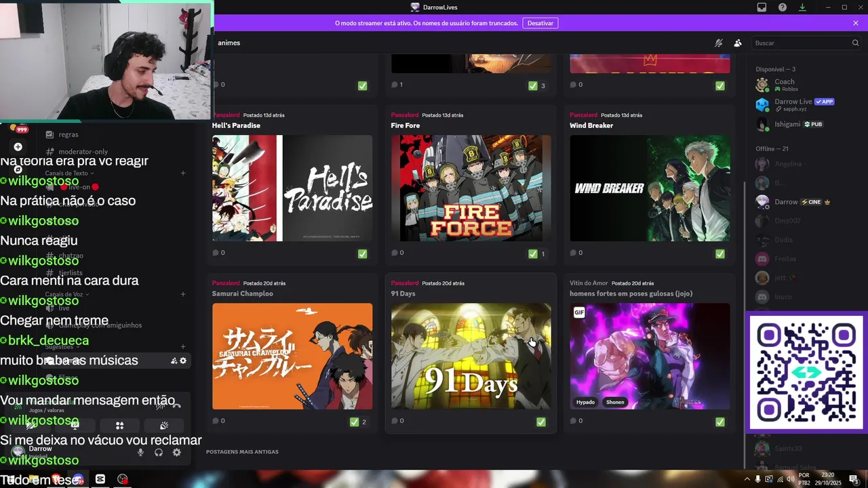
Task: Add channel to Canais de Voz category
Action: click(x=183, y=294)
